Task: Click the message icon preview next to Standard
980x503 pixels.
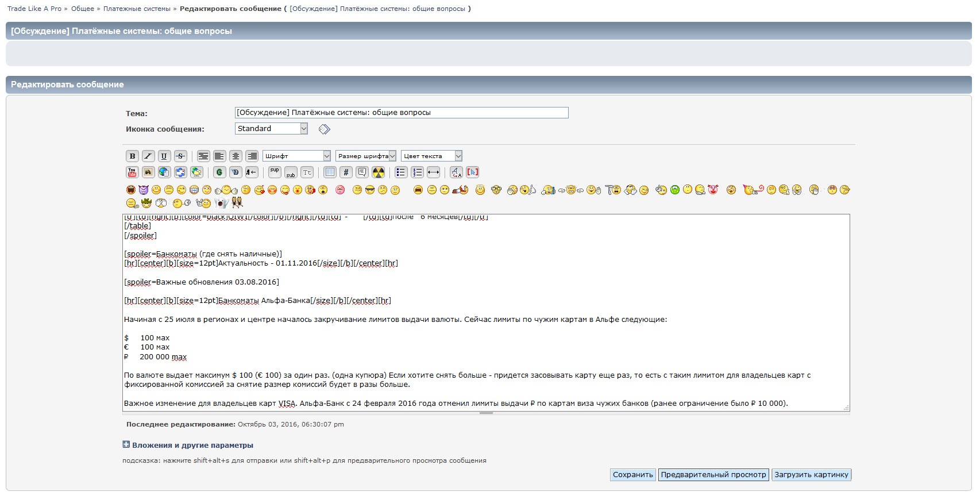Action: point(325,129)
